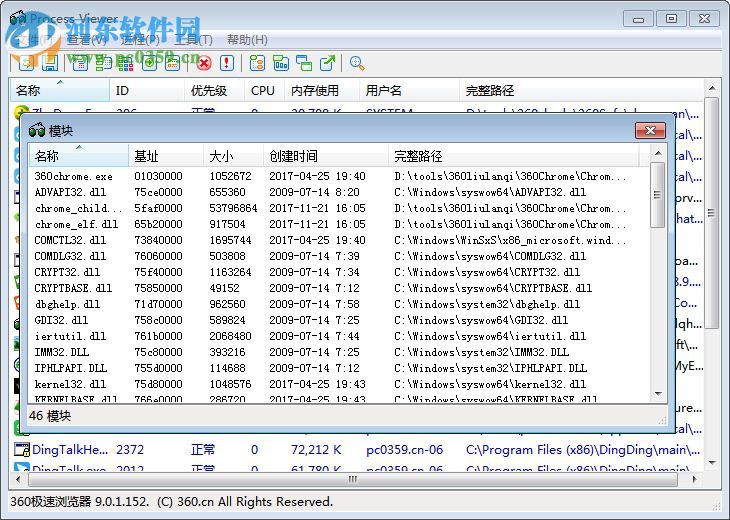
Task: Sort main list by ID column
Action: (x=147, y=90)
